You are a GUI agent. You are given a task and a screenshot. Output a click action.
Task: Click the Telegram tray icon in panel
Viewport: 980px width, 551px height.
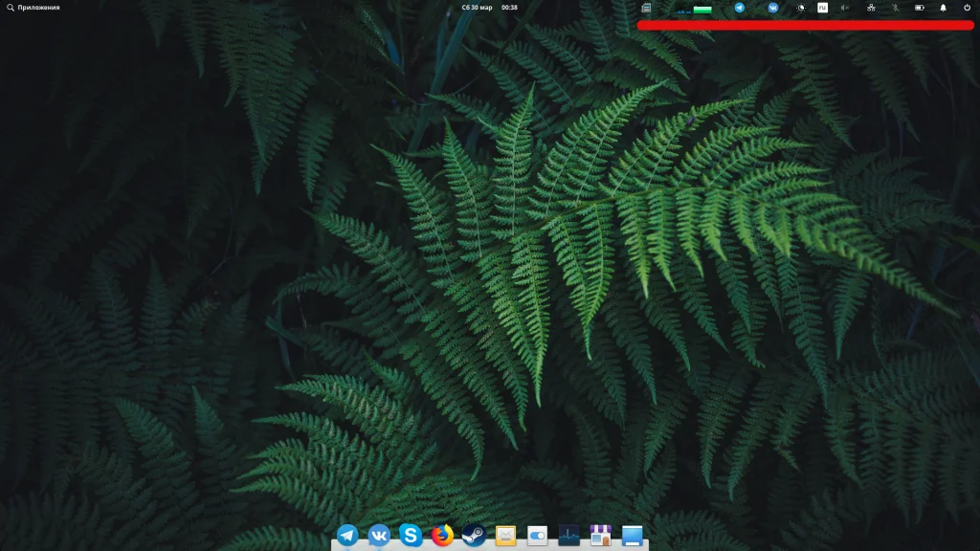click(740, 8)
